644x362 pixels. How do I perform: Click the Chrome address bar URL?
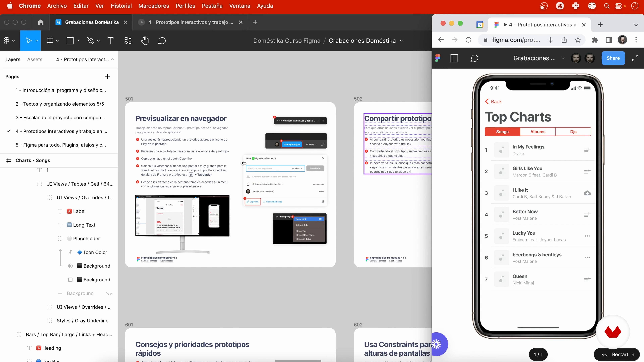point(516,40)
